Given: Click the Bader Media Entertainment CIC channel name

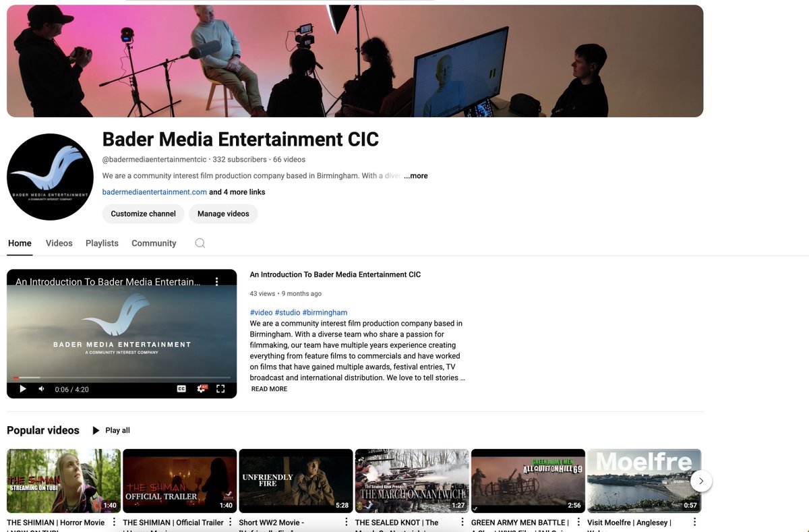Looking at the screenshot, I should (241, 139).
